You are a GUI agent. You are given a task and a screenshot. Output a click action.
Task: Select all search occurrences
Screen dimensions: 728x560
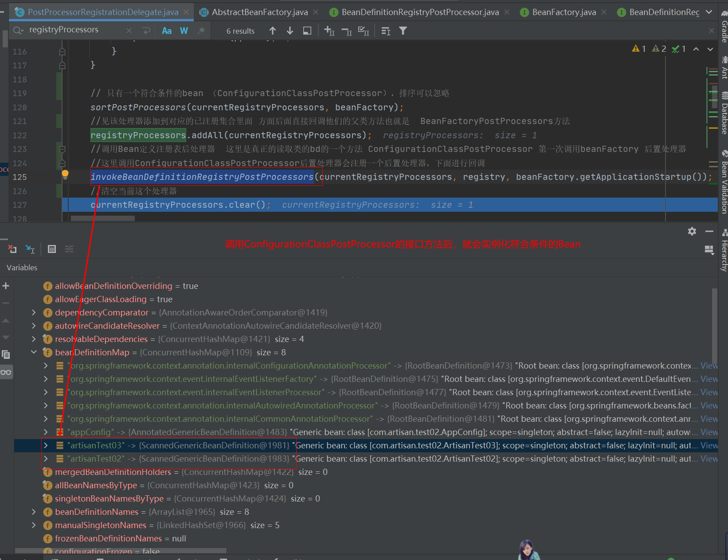[364, 31]
